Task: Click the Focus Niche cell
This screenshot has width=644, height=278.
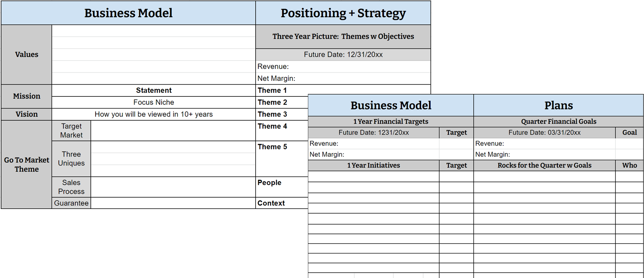Action: 154,102
